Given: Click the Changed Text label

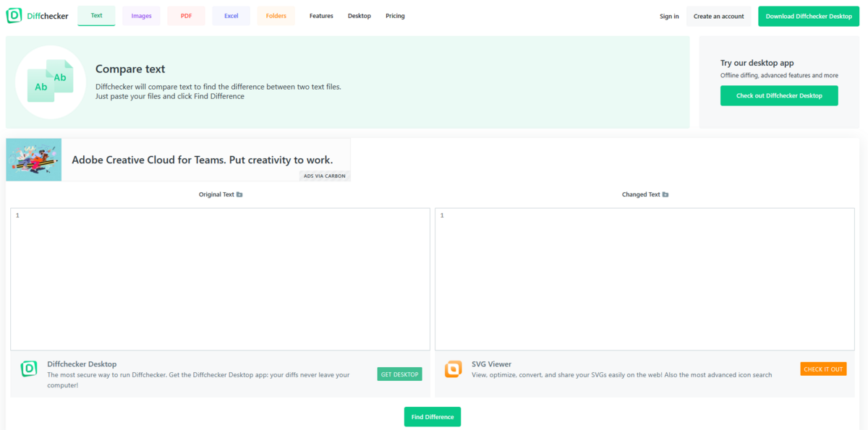Looking at the screenshot, I should tap(641, 194).
